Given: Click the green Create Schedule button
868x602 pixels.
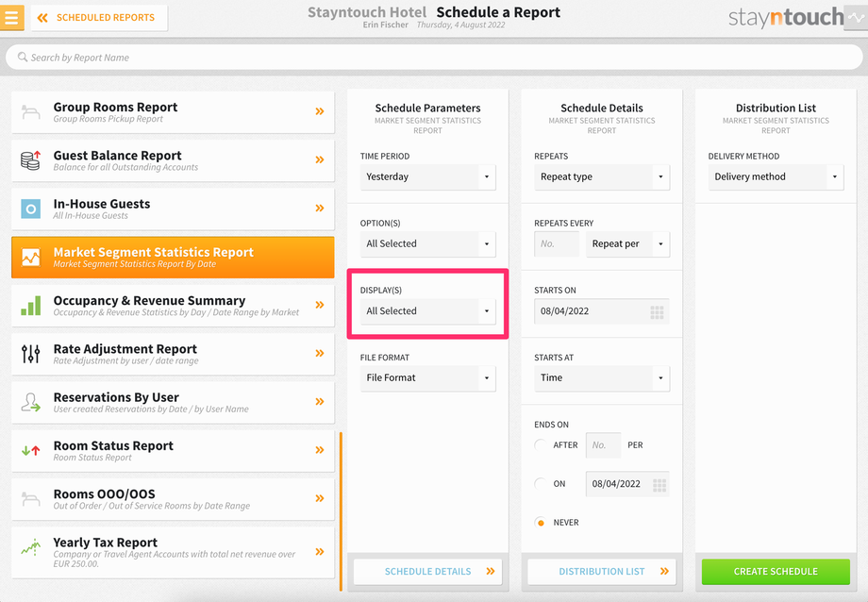Looking at the screenshot, I should click(x=776, y=572).
